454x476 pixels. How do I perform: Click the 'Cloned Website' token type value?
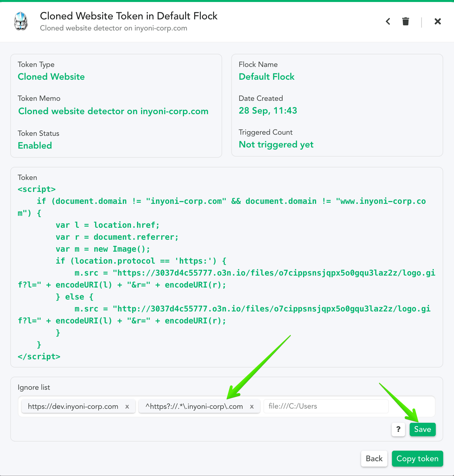51,77
